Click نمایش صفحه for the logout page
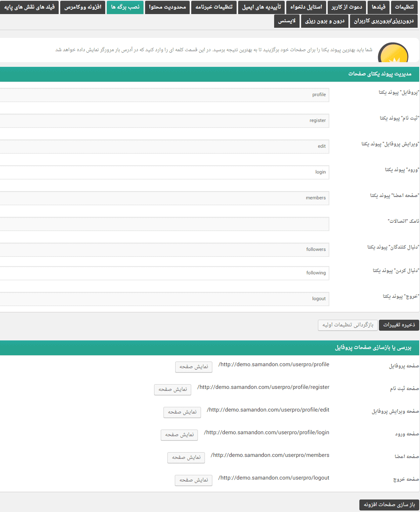 point(194,480)
